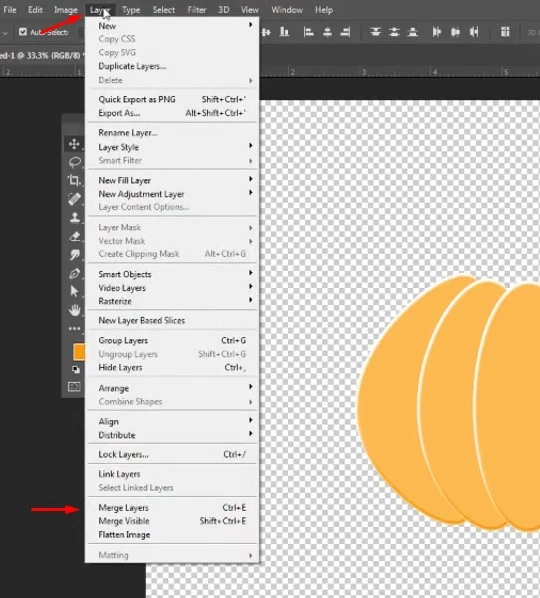Open the Select menu
This screenshot has width=540, height=598.
[164, 10]
